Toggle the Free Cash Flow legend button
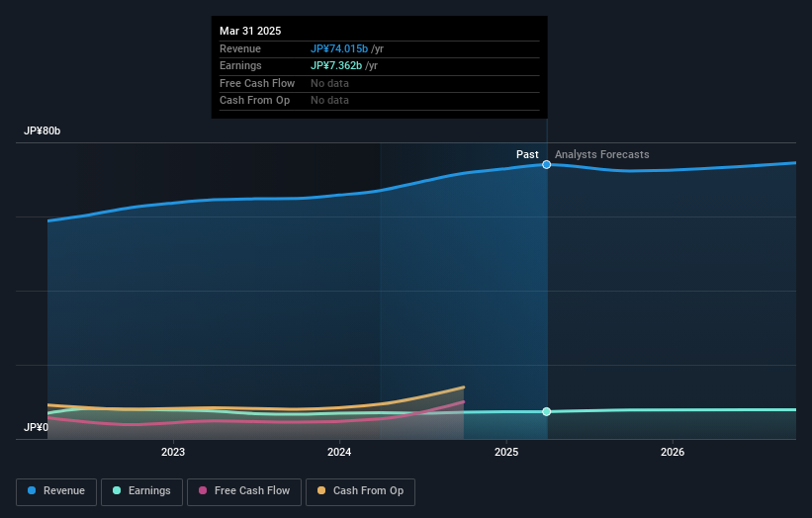 tap(244, 491)
